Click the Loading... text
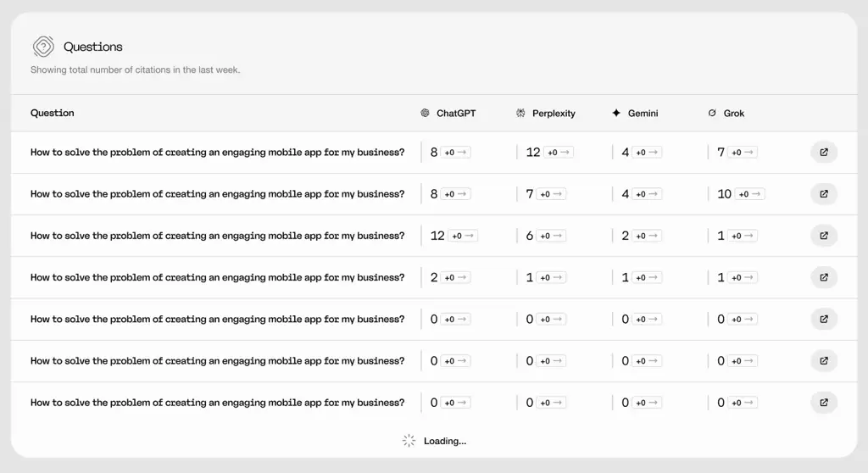The height and width of the screenshot is (473, 868). 445,441
